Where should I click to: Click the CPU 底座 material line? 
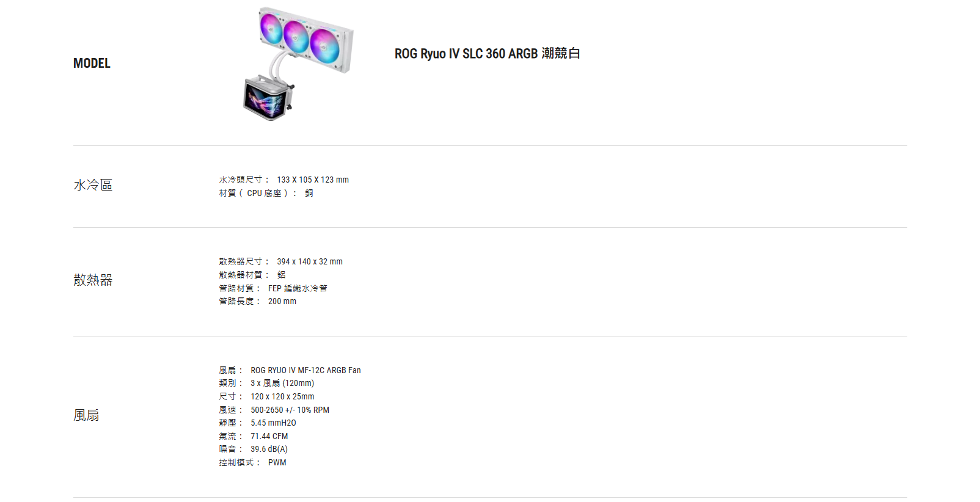(266, 193)
